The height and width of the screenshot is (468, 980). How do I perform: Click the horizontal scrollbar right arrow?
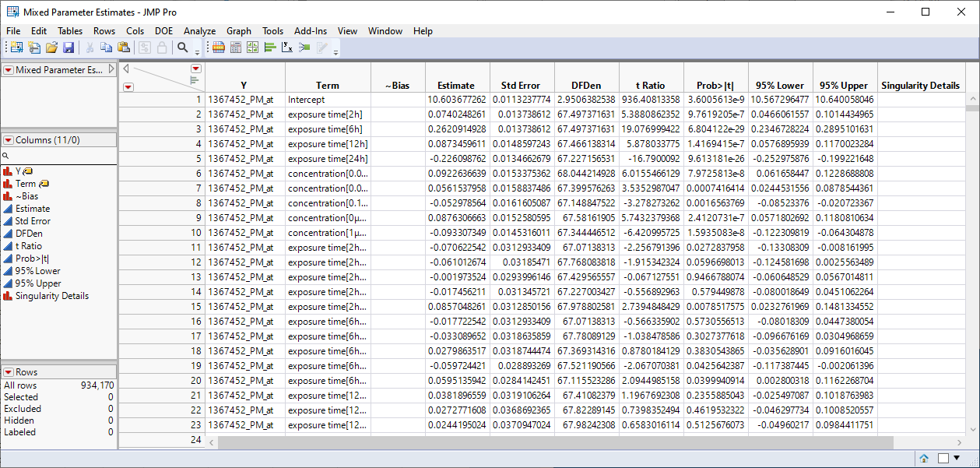pyautogui.click(x=961, y=441)
